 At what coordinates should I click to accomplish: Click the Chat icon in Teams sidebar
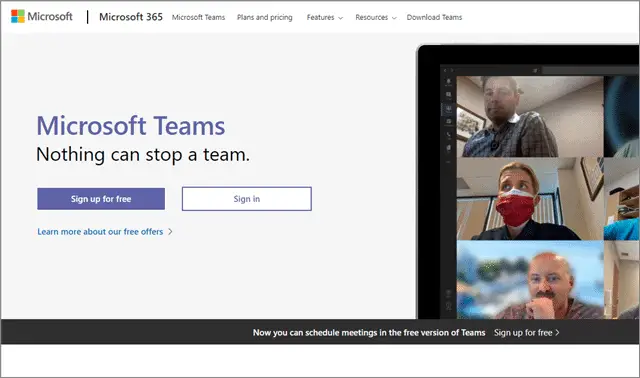pyautogui.click(x=449, y=95)
